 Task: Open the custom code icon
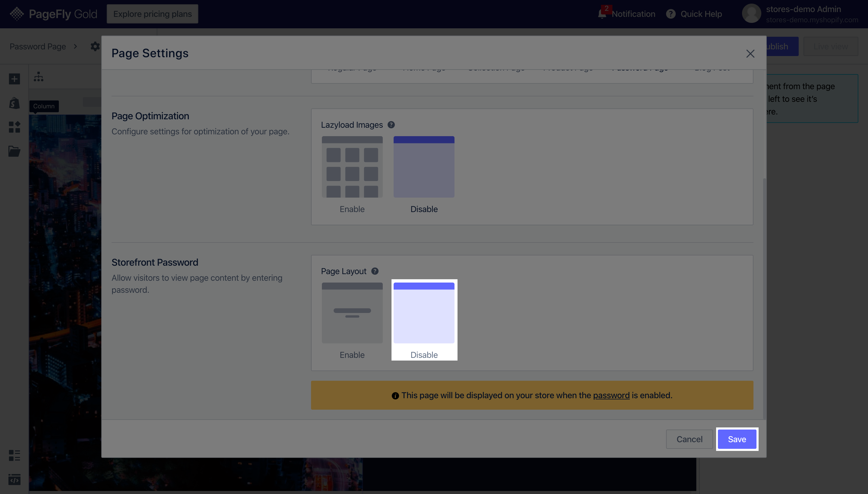pos(14,480)
